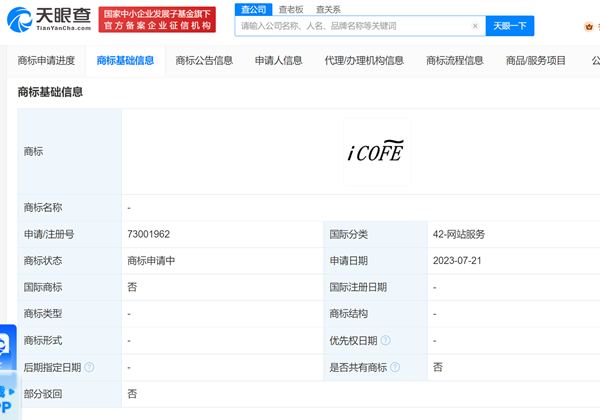Click help icon beside 优先权日期
The height and width of the screenshot is (420, 600).
click(385, 341)
